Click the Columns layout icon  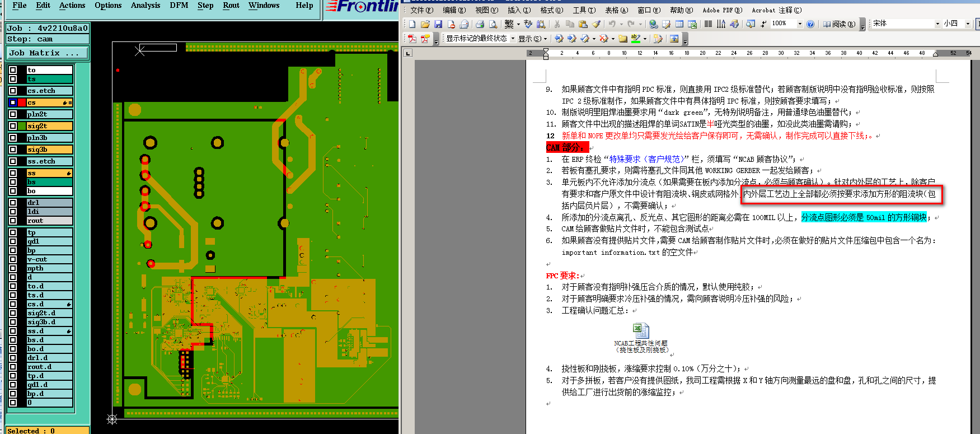(x=708, y=24)
